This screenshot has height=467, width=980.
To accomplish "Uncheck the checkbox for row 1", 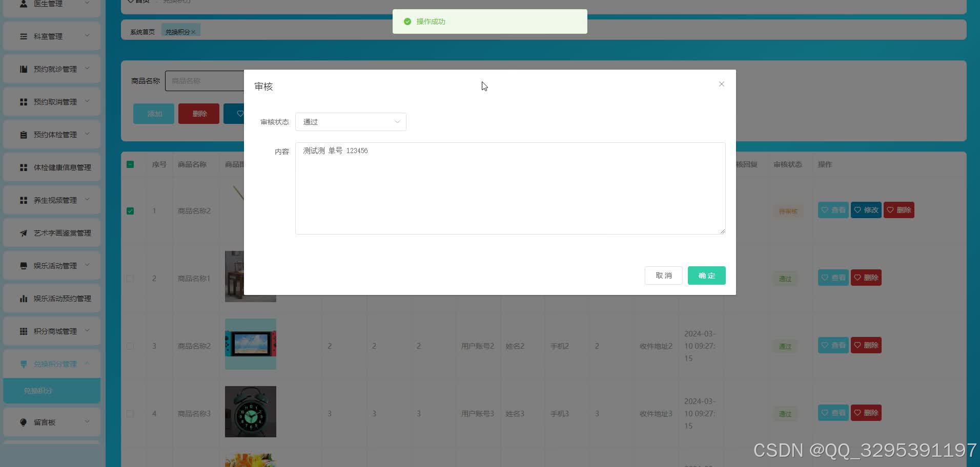I will (x=130, y=211).
